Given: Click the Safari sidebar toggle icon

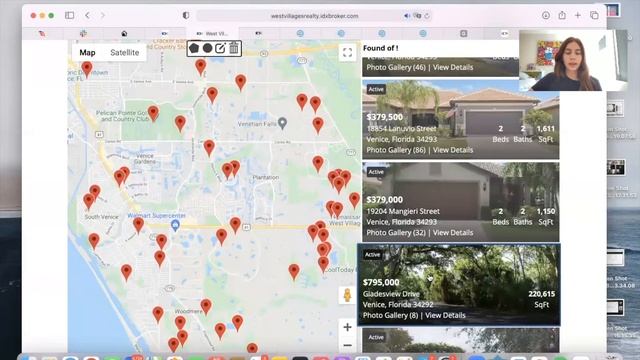Looking at the screenshot, I should pyautogui.click(x=69, y=16).
